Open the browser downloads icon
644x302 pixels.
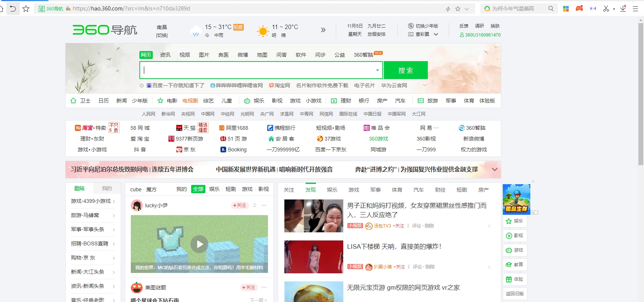(623, 9)
